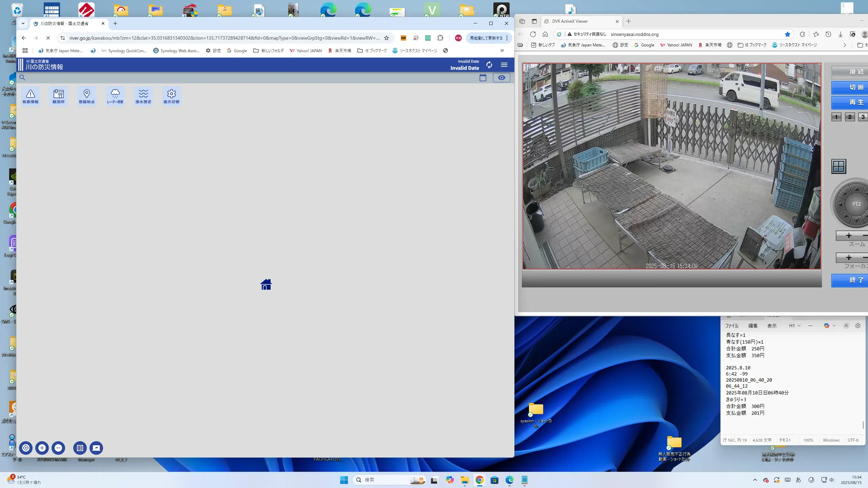Zoom out with the map minus button
Viewport: 868px width, 488px height.
click(x=58, y=448)
